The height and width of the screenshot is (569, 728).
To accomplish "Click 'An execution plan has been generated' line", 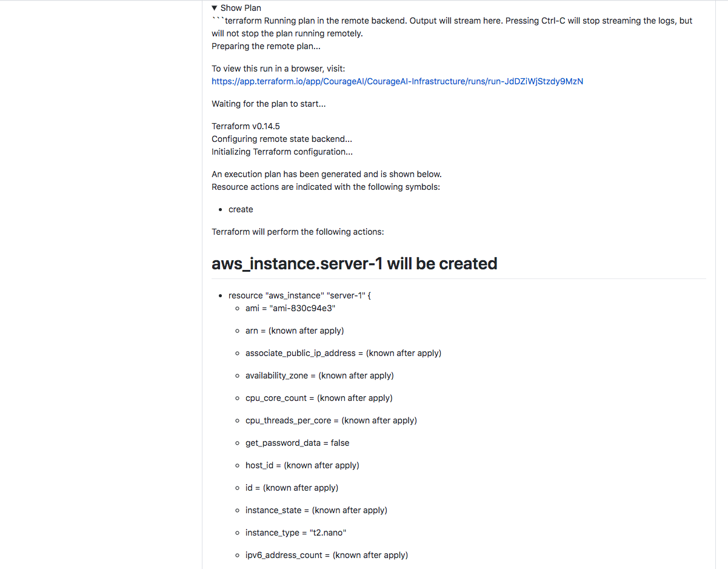I will pyautogui.click(x=327, y=174).
